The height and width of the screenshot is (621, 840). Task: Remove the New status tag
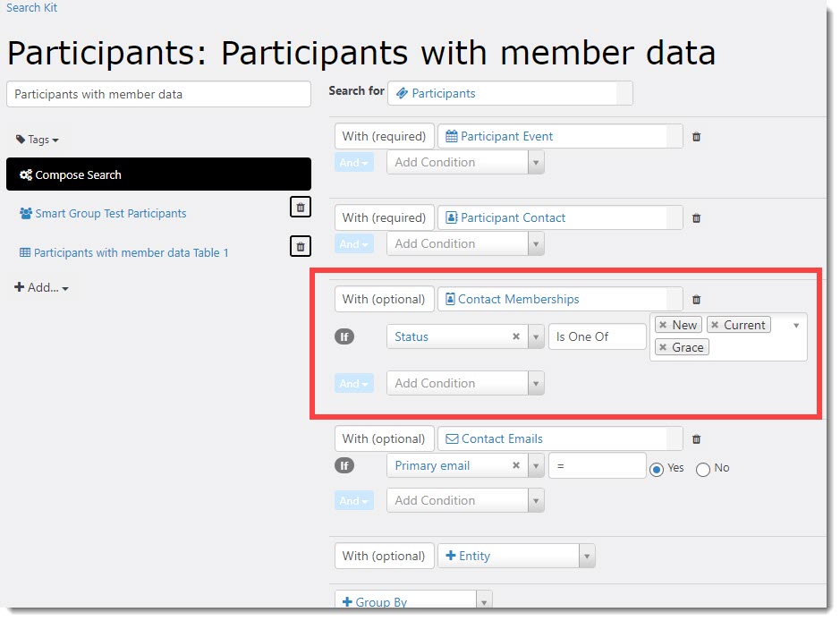[663, 325]
